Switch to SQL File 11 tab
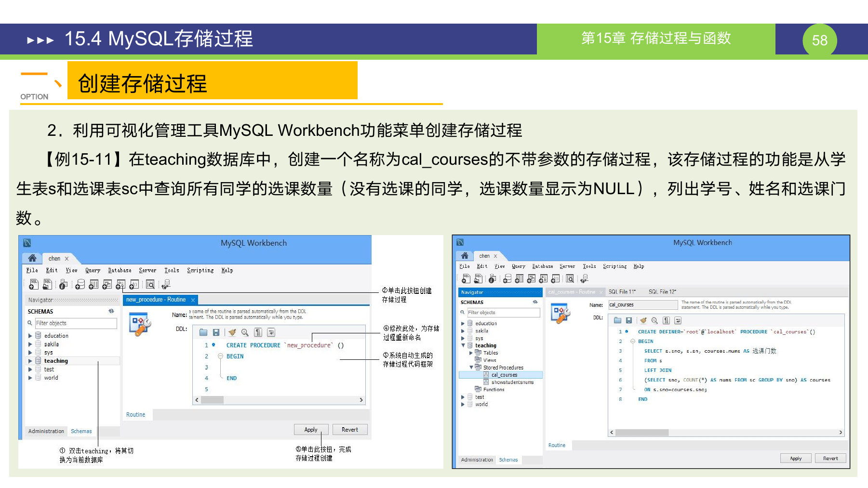 pos(622,292)
